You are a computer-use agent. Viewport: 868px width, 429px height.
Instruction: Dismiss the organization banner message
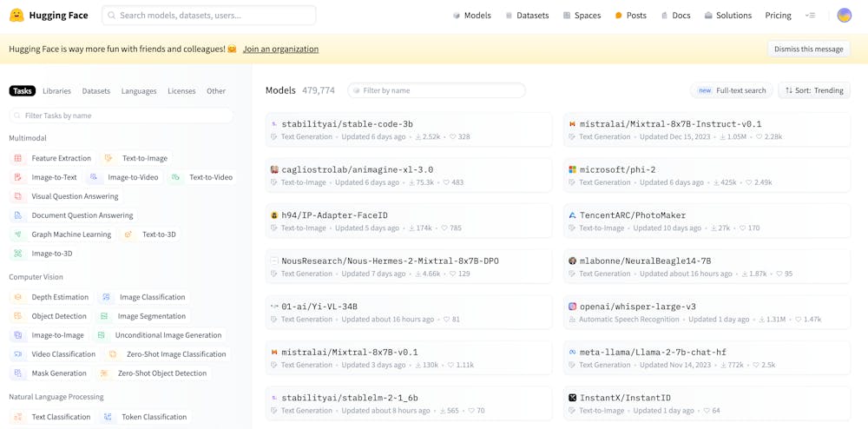tap(808, 49)
